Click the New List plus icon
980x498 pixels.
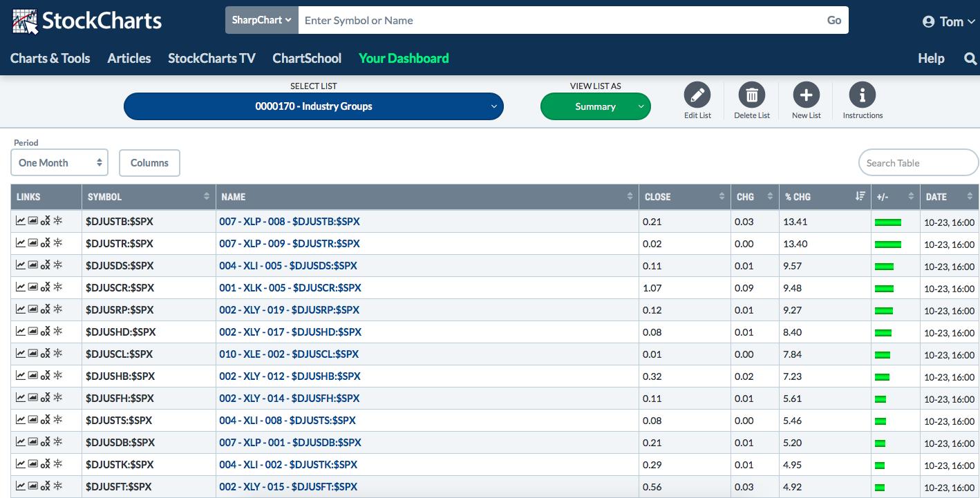coord(806,95)
